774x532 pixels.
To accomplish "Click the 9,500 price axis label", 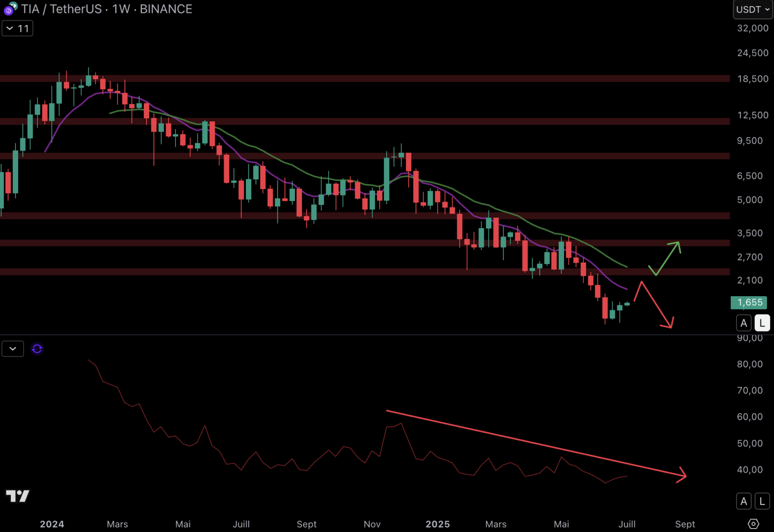I will (x=750, y=141).
